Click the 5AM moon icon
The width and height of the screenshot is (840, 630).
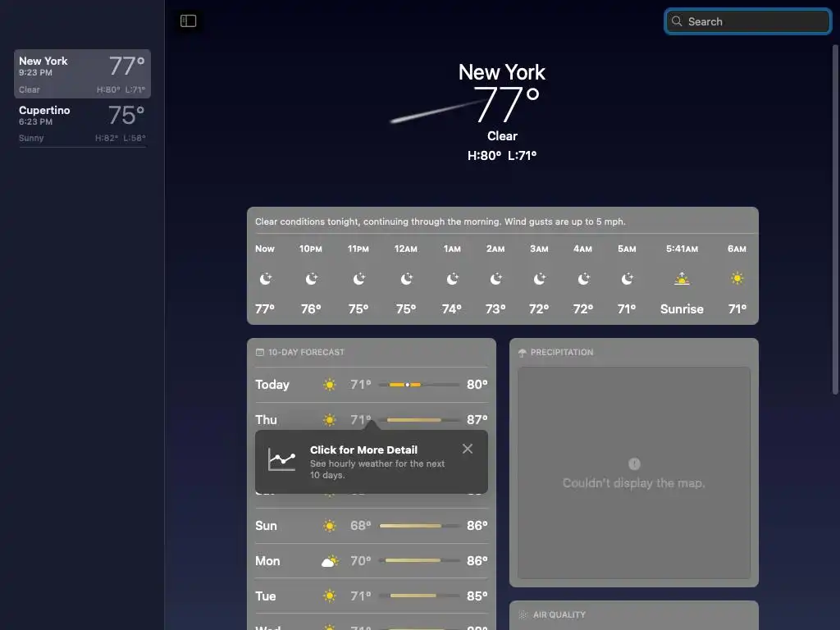[x=627, y=279]
